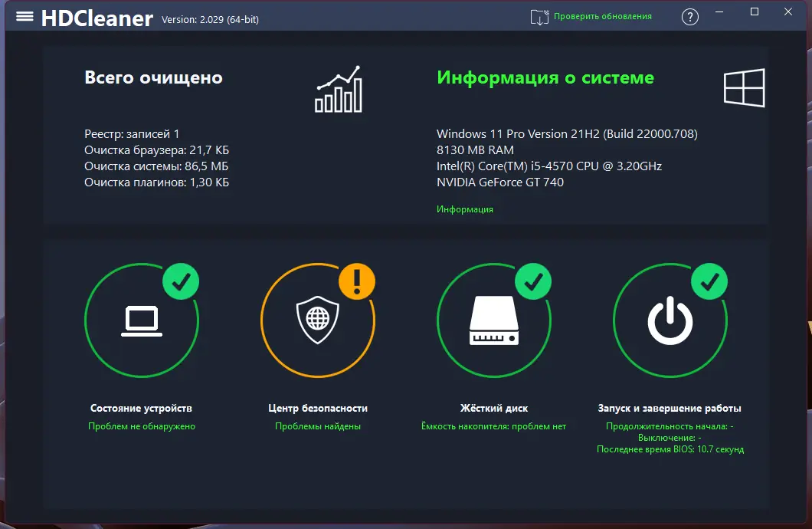The image size is (812, 529).
Task: Close the HDCleaner window
Action: coord(788,12)
